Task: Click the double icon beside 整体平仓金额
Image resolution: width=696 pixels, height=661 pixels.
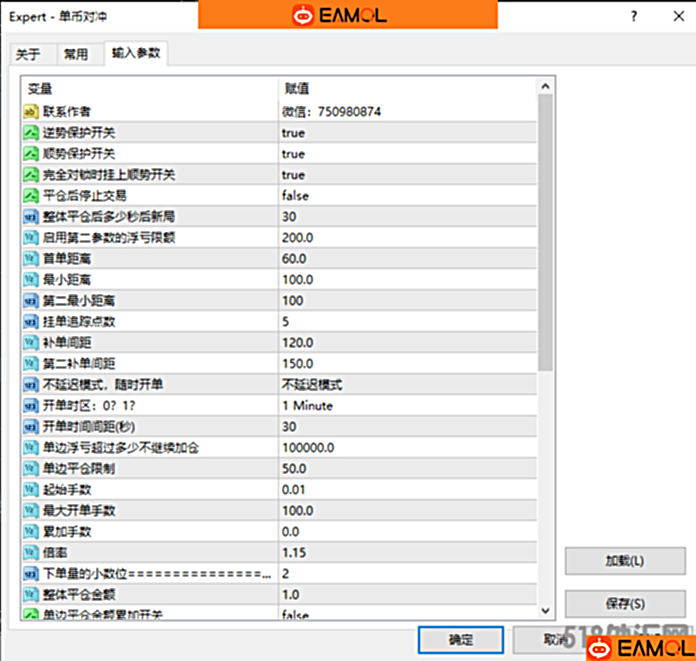Action: [31, 595]
